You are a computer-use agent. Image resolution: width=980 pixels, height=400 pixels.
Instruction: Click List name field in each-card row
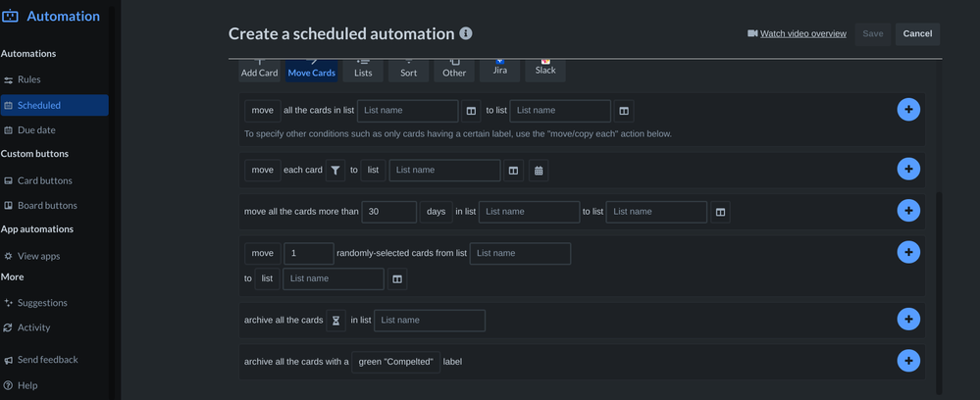[445, 170]
